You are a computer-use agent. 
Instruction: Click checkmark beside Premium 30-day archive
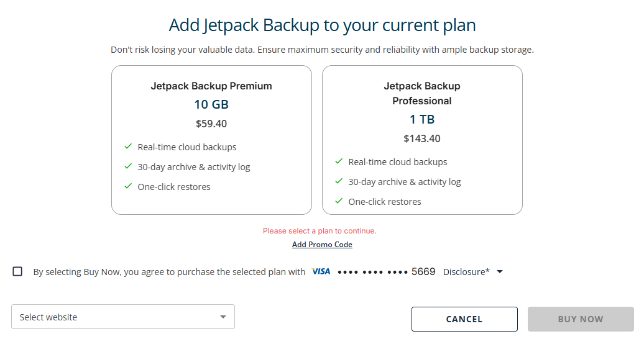(x=128, y=166)
